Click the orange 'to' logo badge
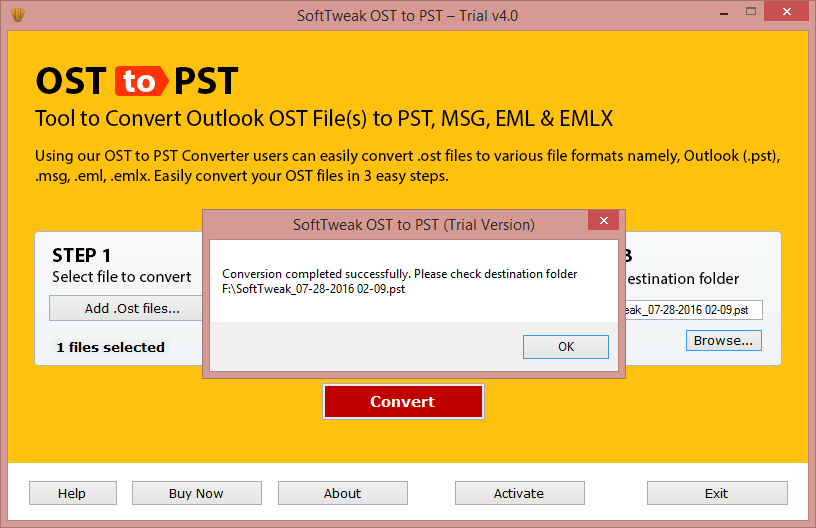The image size is (816, 528). (141, 81)
